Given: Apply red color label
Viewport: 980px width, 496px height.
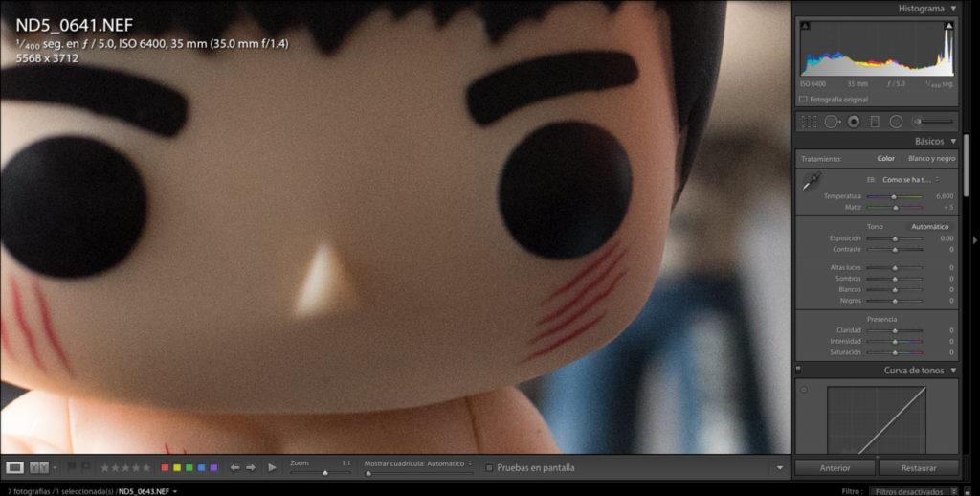Looking at the screenshot, I should pyautogui.click(x=165, y=468).
